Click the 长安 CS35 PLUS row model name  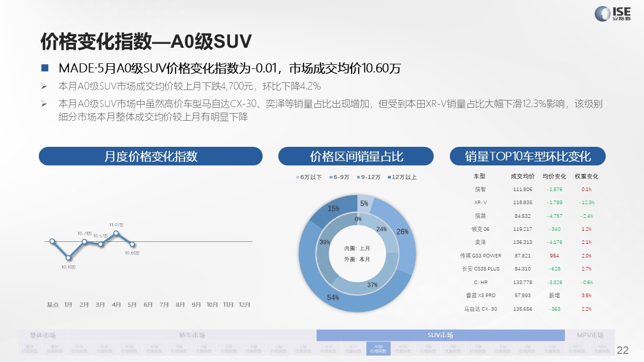480,268
